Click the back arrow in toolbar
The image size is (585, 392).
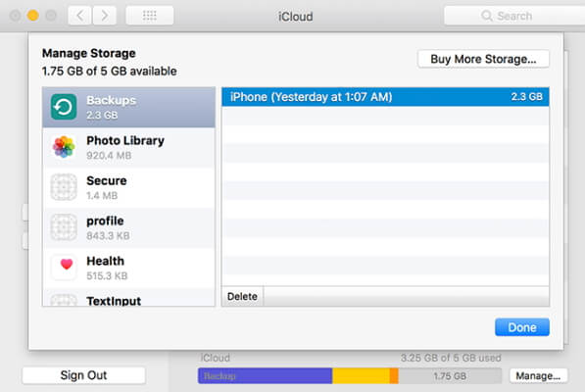pyautogui.click(x=79, y=16)
